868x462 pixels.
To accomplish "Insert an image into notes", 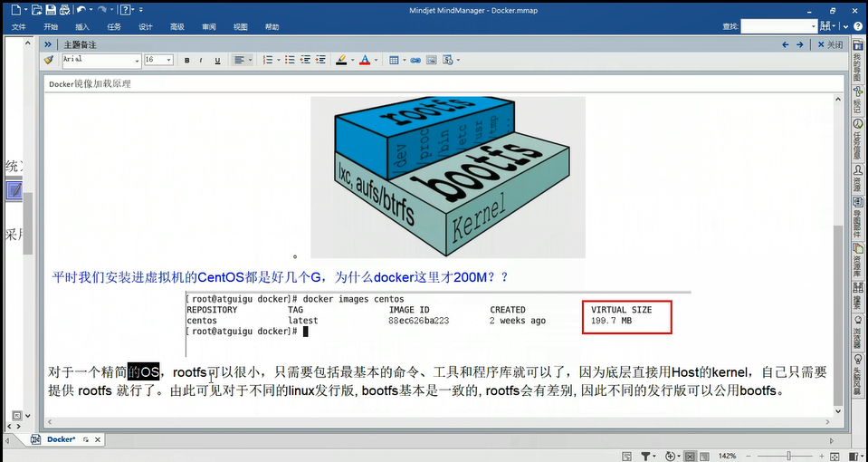I will pos(432,60).
